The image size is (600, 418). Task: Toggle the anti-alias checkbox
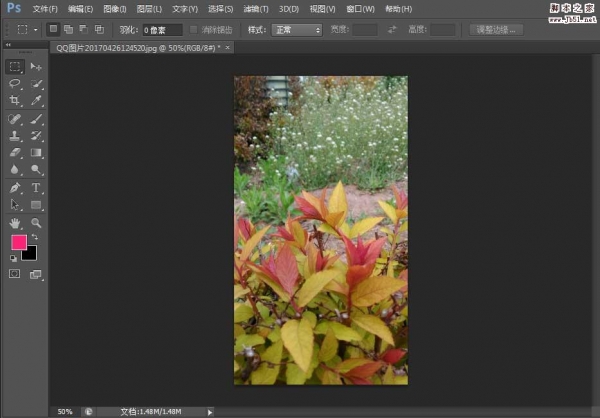point(194,29)
